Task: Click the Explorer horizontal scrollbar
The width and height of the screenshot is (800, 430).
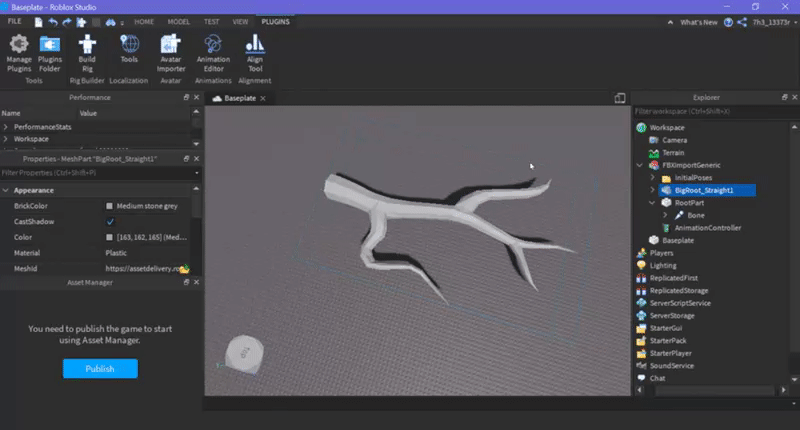Action: coord(714,390)
